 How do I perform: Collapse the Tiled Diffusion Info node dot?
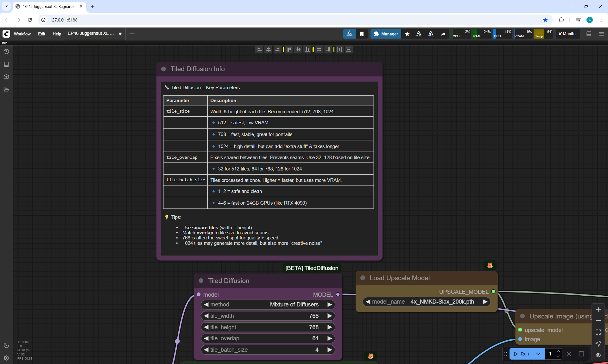click(x=164, y=69)
